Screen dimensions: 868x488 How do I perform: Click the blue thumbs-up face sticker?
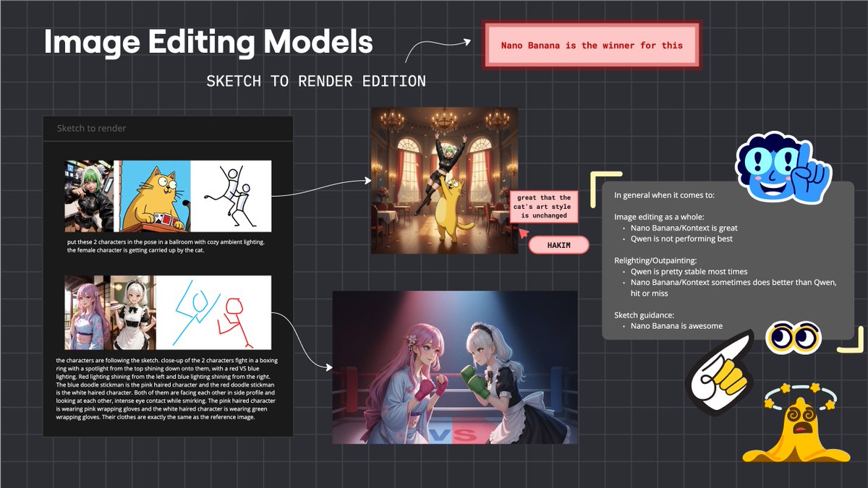click(x=783, y=167)
